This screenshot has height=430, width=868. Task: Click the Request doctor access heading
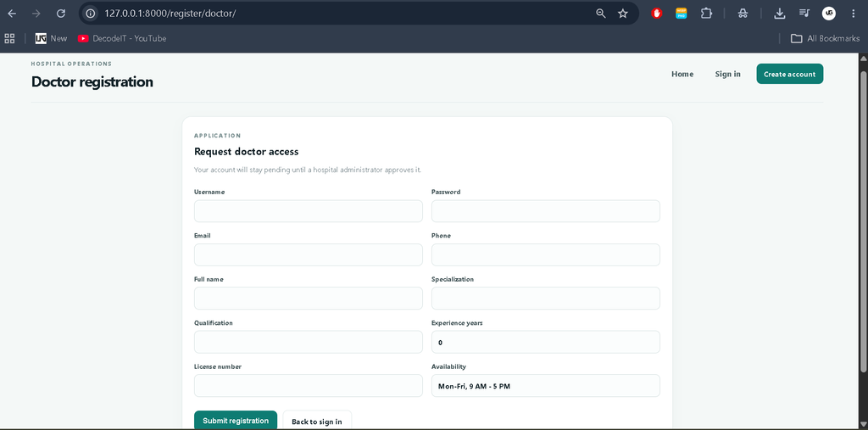click(247, 151)
